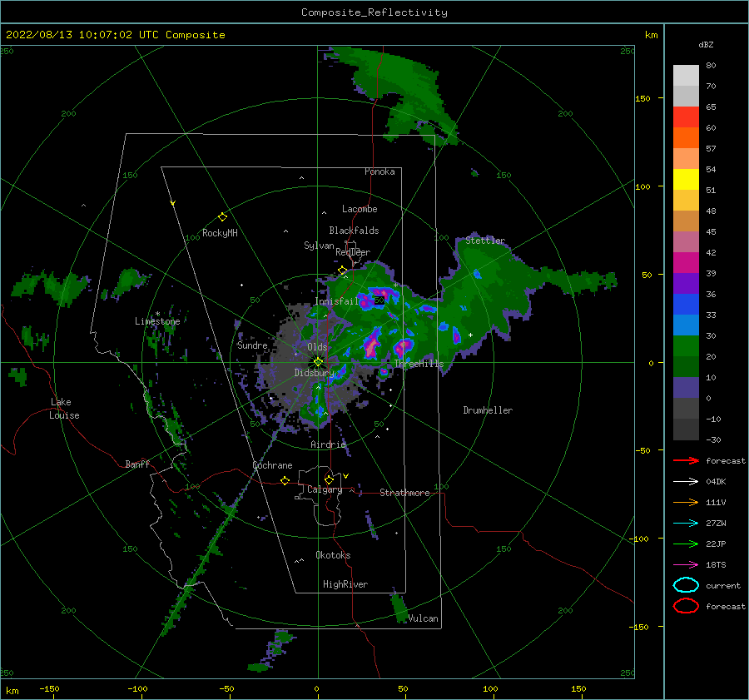Click the cyan 27ZW arrow in legend
This screenshot has height=700, width=749.
[x=686, y=524]
